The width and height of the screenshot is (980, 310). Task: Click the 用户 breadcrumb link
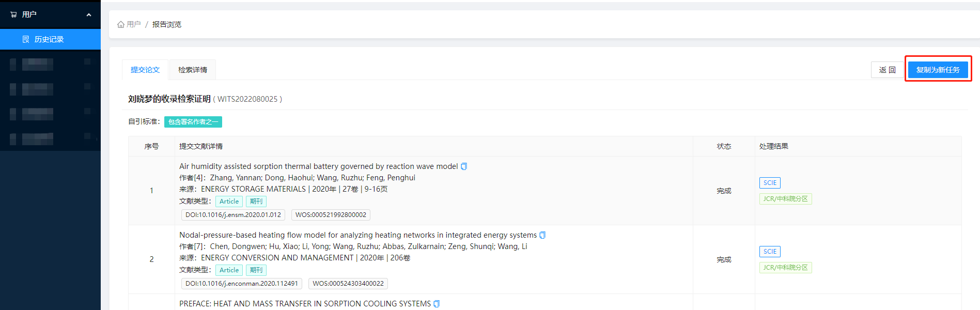coord(134,24)
